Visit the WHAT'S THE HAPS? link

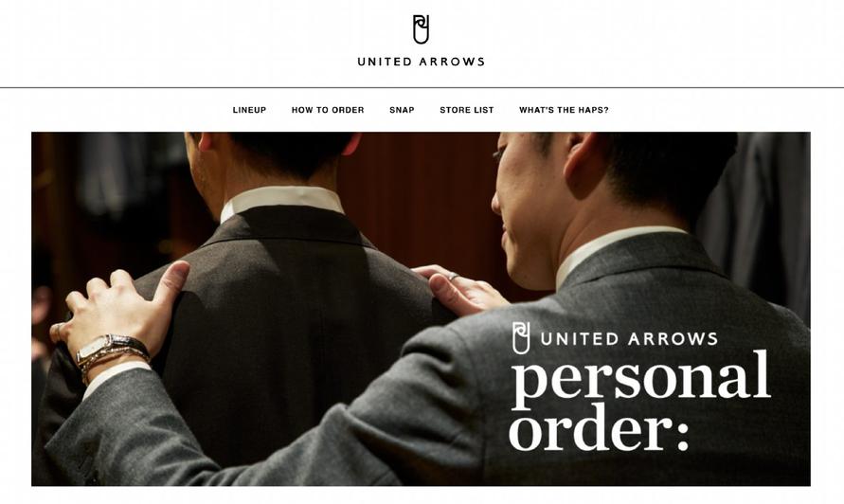click(565, 110)
